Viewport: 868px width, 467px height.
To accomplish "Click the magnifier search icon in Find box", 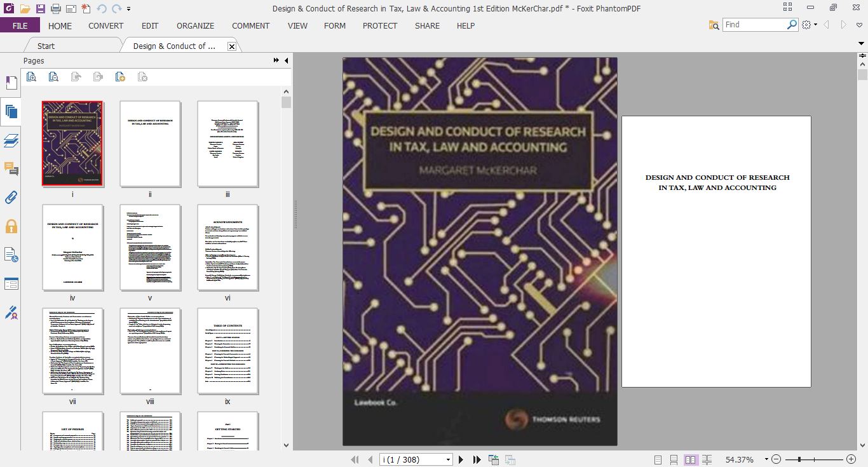I will (792, 24).
